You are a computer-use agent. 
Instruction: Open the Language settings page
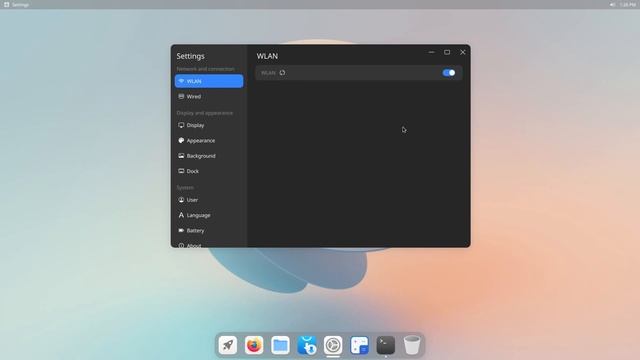(209, 215)
